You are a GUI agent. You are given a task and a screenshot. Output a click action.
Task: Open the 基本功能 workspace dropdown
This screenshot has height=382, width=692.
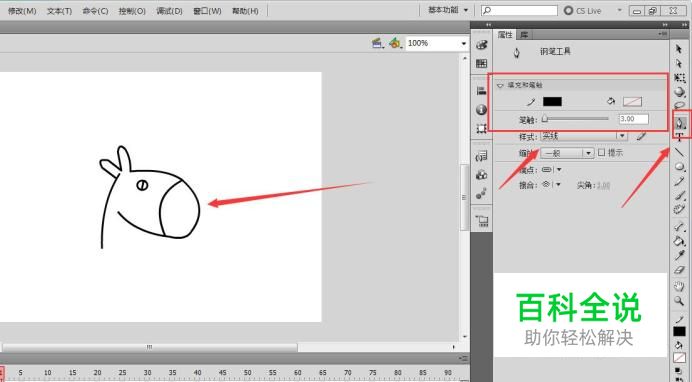pyautogui.click(x=448, y=10)
